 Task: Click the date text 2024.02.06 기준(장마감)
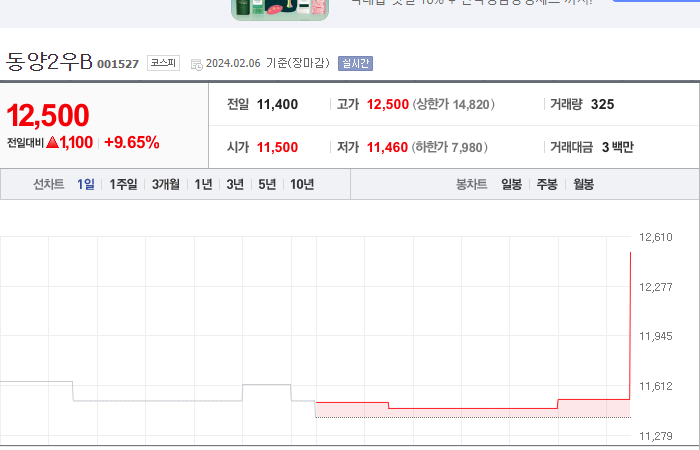[267, 63]
